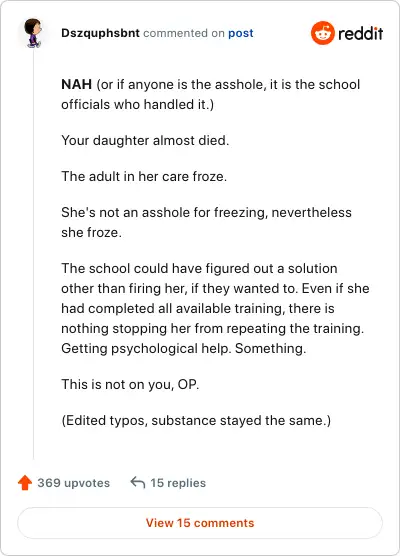The image size is (400, 556).
Task: Click the "Your daughter almost died." line
Action: (145, 140)
